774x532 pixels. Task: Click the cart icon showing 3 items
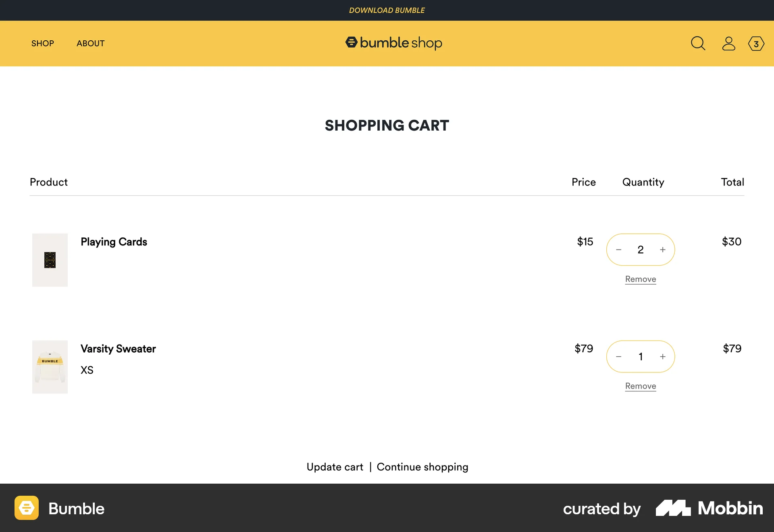click(x=756, y=44)
